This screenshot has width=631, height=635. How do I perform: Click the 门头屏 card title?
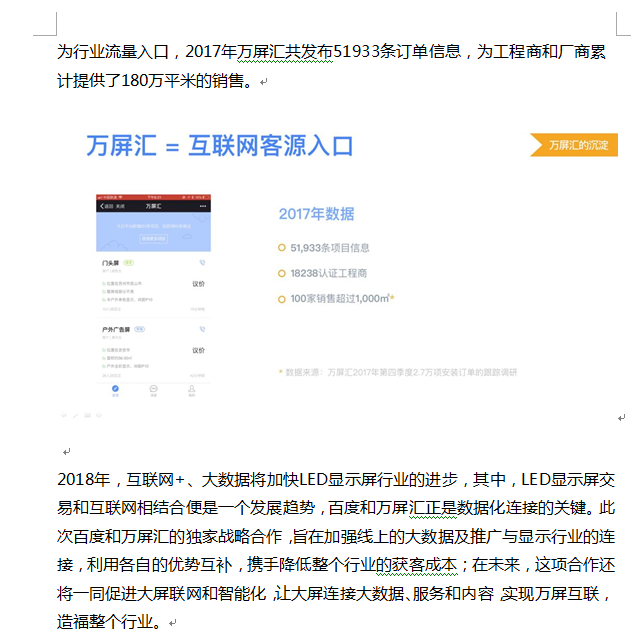coord(111,263)
